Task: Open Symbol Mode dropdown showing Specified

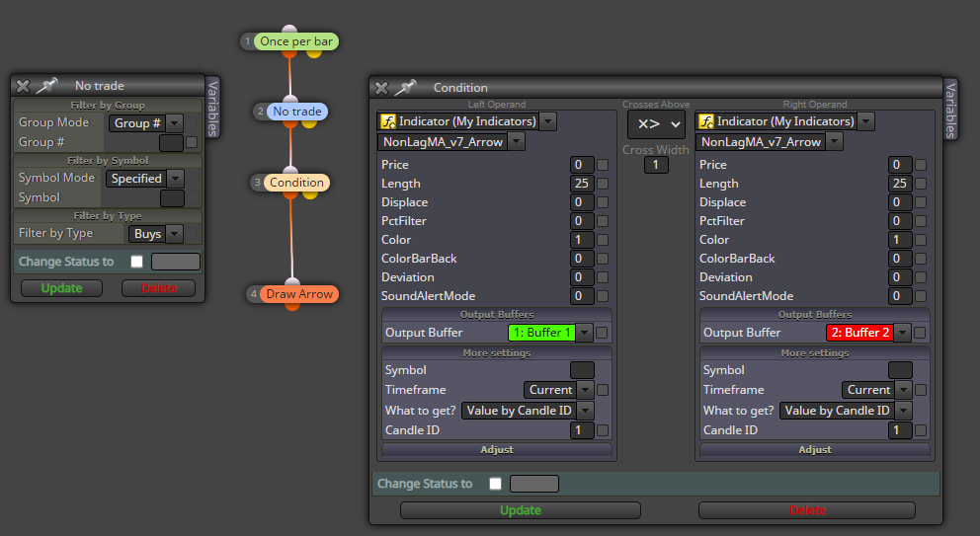Action: (176, 179)
